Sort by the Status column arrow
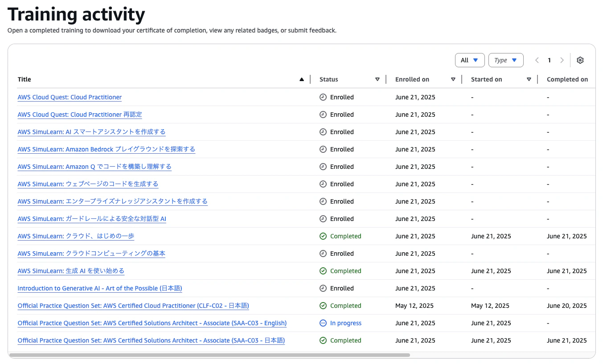This screenshot has width=607, height=364. pos(377,79)
